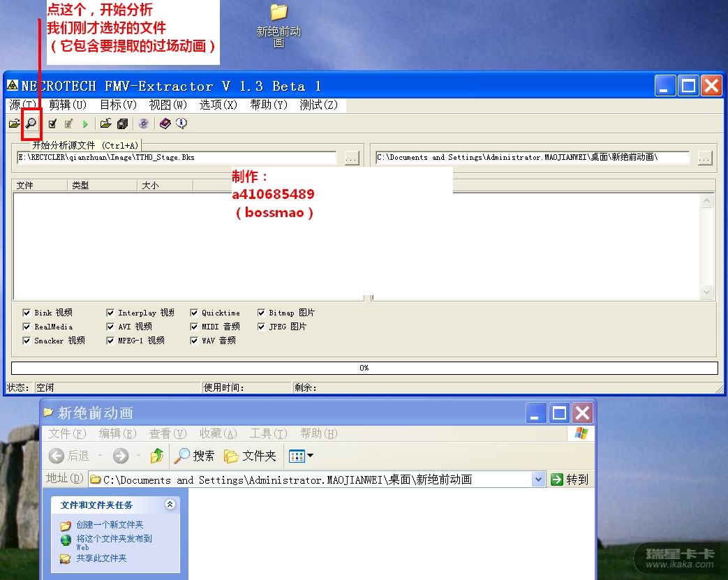Click the FMV-Extractor title bar app icon
728x580 pixels.
(13, 85)
